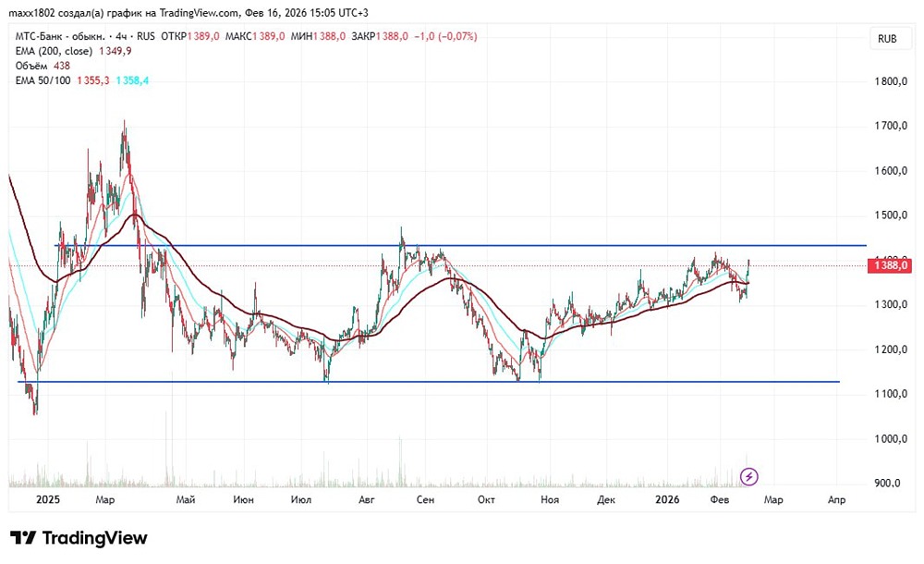Select the EMA (200, close) indicator legend
The width and height of the screenshot is (924, 564).
[x=54, y=51]
